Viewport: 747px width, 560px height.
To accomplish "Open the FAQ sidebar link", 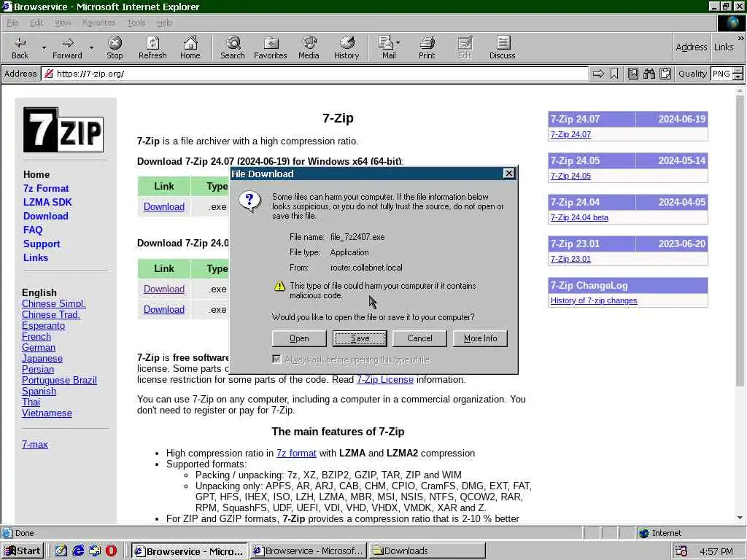I will [x=33, y=230].
